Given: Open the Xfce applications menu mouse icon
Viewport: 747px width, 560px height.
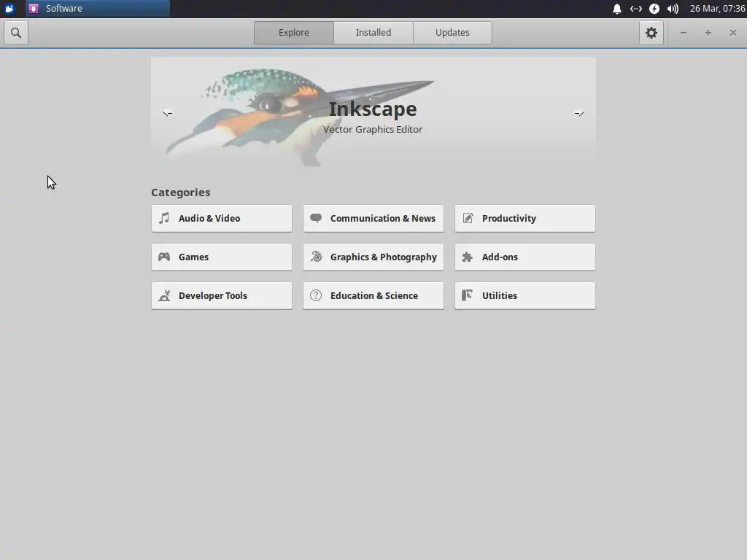Looking at the screenshot, I should pos(9,9).
